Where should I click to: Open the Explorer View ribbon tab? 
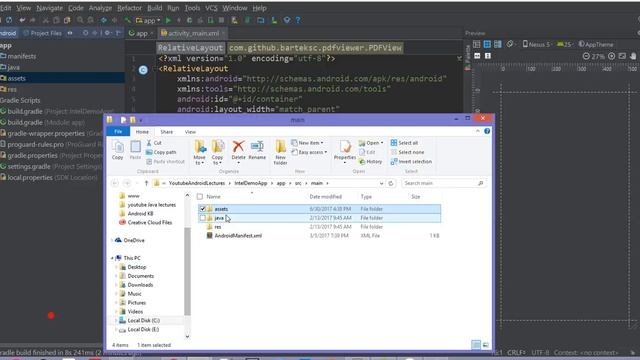pyautogui.click(x=190, y=131)
